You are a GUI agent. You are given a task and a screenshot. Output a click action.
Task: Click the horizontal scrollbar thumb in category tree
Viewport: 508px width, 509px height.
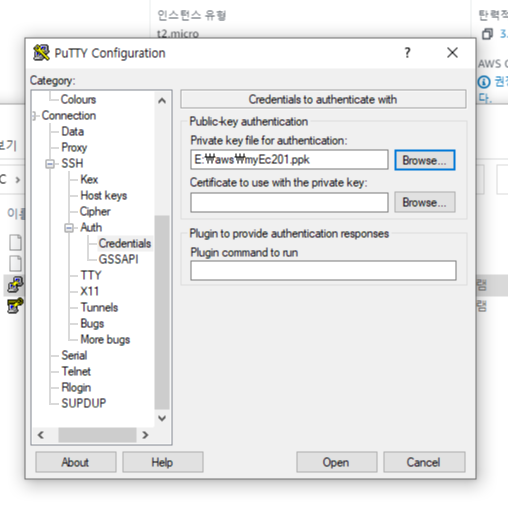click(97, 435)
